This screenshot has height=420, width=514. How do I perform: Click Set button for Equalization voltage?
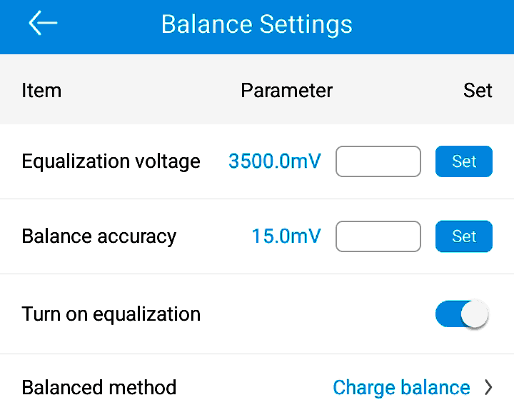coord(464,161)
